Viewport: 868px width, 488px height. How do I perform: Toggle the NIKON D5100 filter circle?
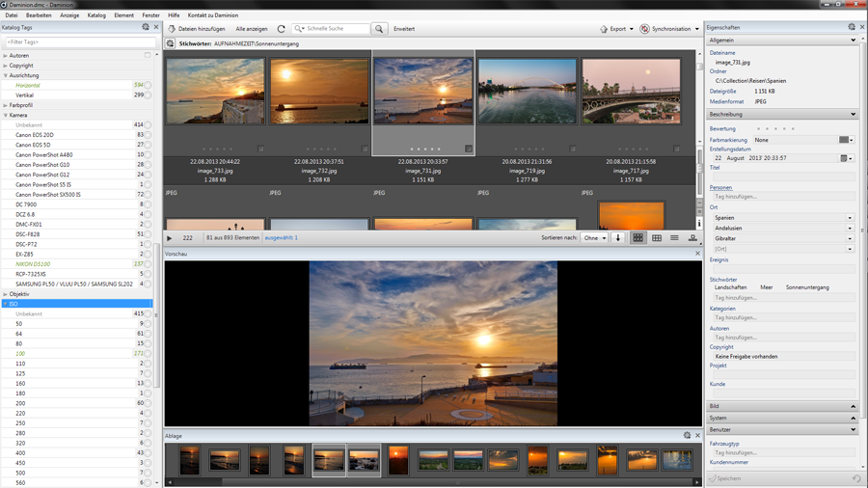pyautogui.click(x=149, y=264)
